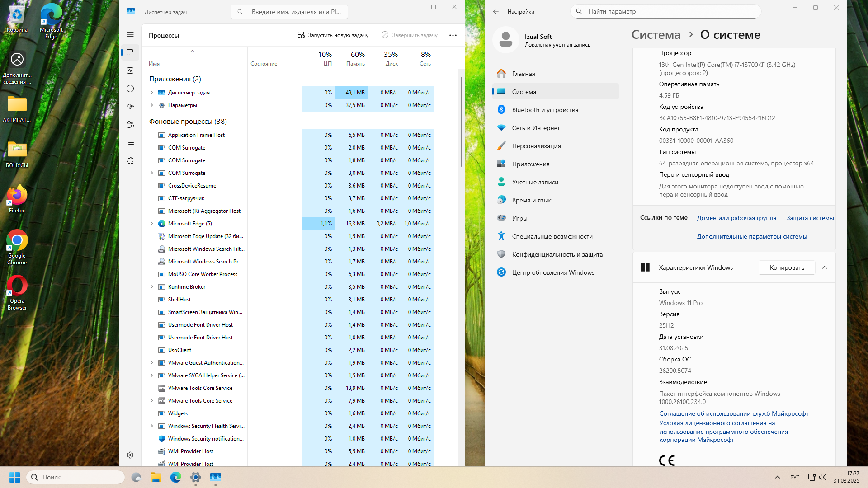Click End task button
The image size is (868, 488).
click(x=410, y=35)
